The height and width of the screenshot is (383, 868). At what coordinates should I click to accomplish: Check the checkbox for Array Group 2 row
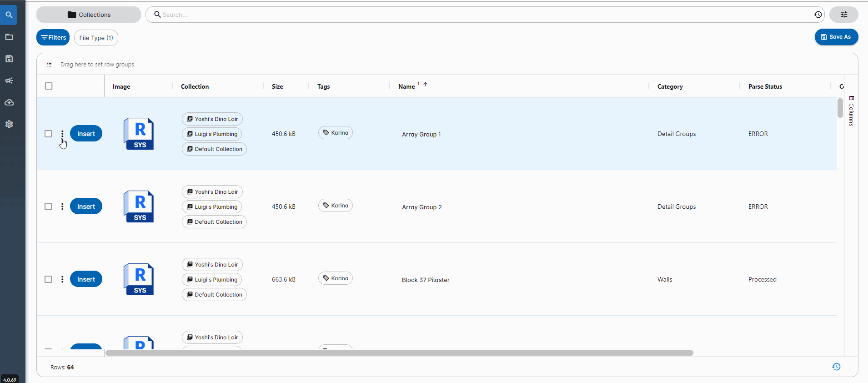(x=48, y=207)
